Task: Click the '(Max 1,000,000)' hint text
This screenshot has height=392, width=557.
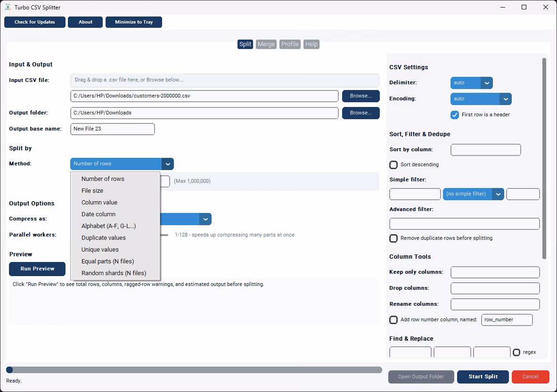Action: pos(192,181)
